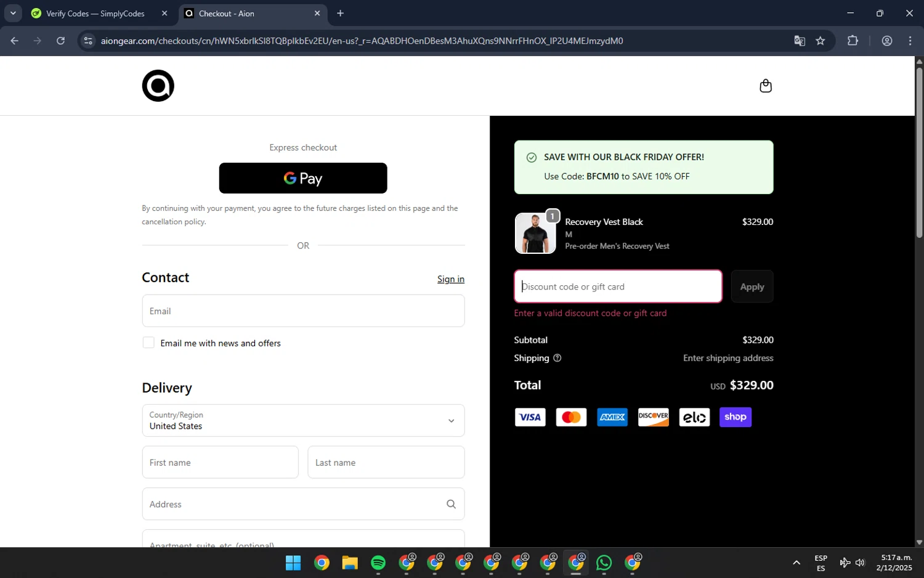Viewport: 924px width, 578px height.
Task: Click the Email input field
Action: (x=303, y=311)
